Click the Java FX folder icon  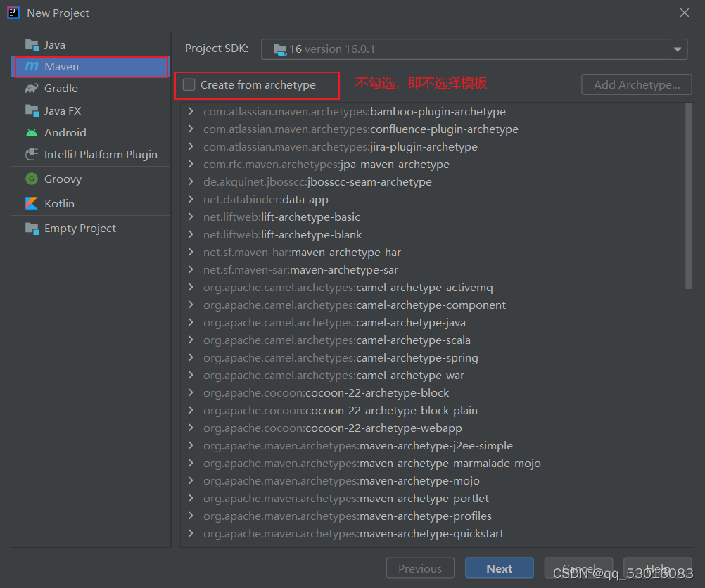coord(32,110)
